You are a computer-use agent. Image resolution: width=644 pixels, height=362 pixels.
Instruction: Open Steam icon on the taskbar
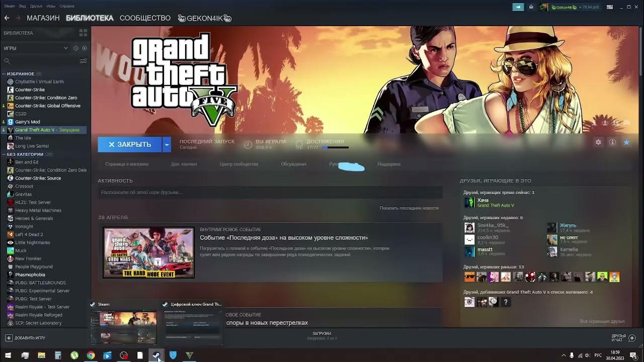pos(156,355)
